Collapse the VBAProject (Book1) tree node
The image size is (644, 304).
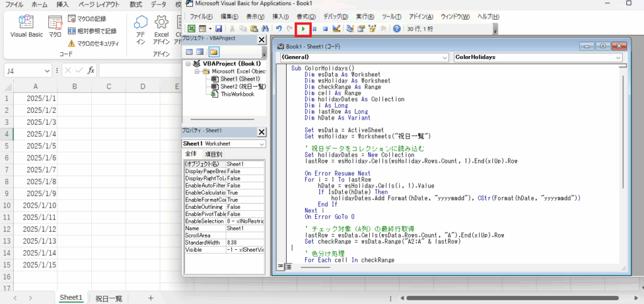(188, 64)
